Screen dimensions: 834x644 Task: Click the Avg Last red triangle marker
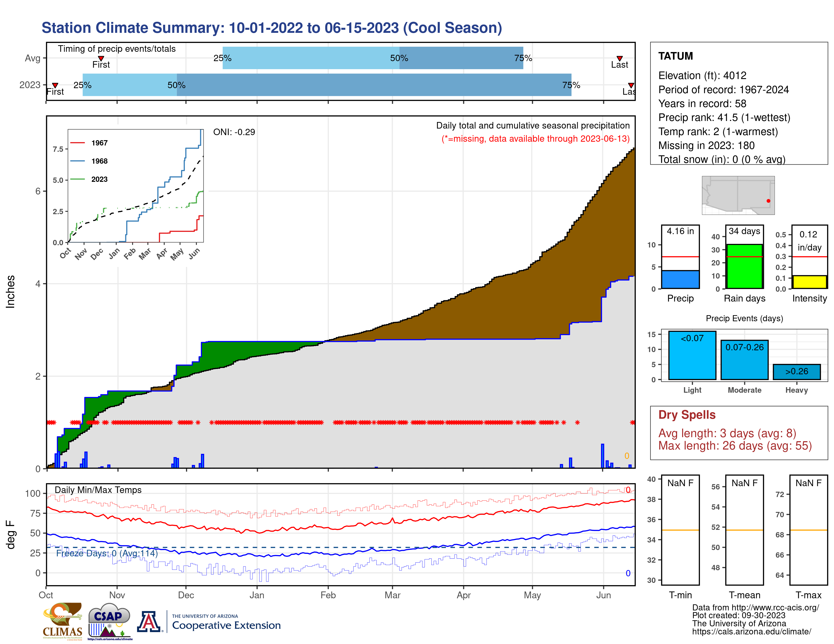coord(619,58)
